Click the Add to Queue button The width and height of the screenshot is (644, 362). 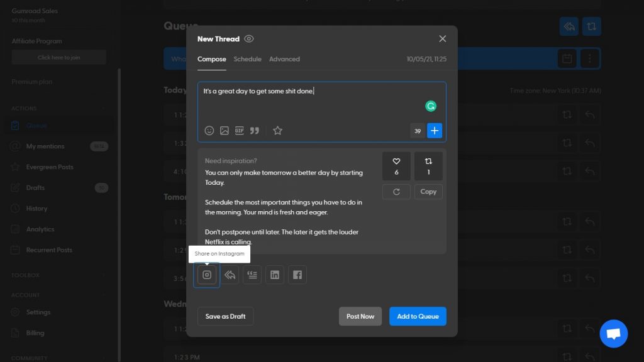click(418, 316)
